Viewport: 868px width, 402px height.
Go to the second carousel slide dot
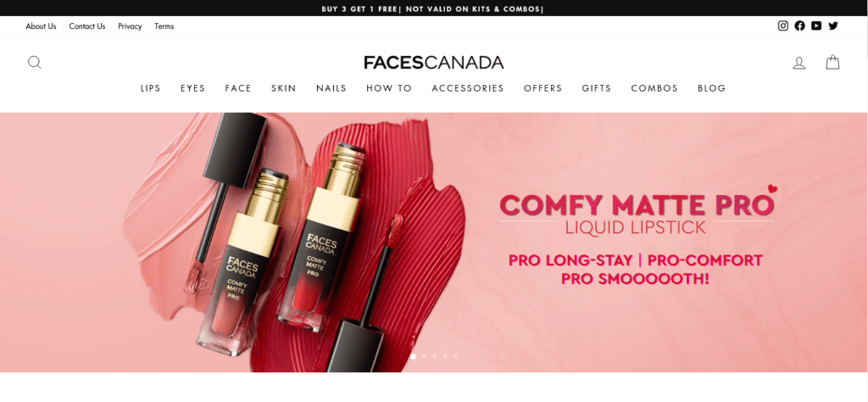[x=424, y=356]
